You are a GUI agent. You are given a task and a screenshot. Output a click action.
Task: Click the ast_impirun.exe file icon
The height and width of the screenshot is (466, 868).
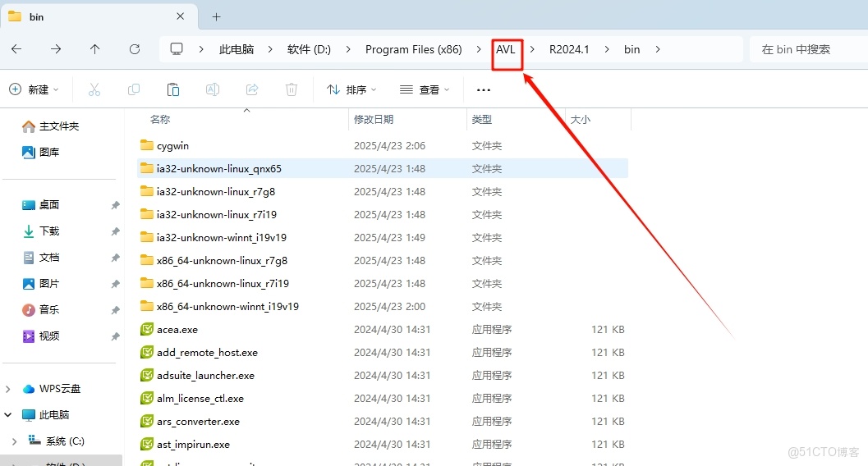point(147,444)
